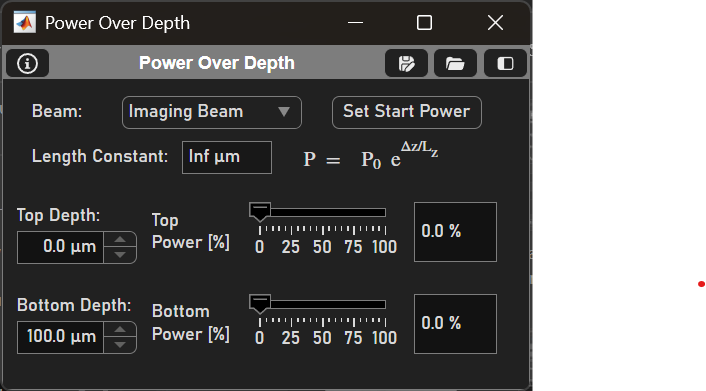Click the Top Depth: label
This screenshot has height=391, width=706.
coord(59,215)
